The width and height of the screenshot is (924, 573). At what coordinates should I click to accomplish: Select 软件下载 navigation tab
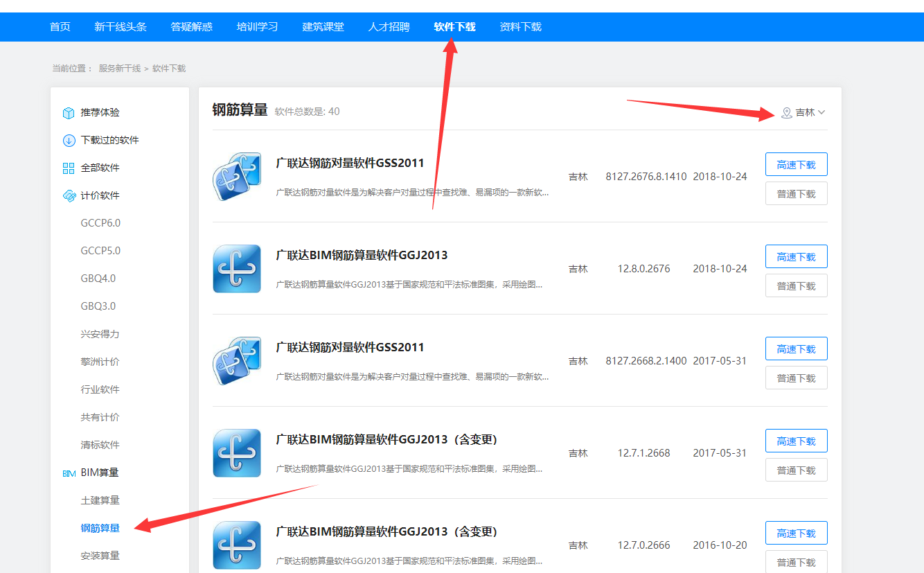tap(455, 27)
